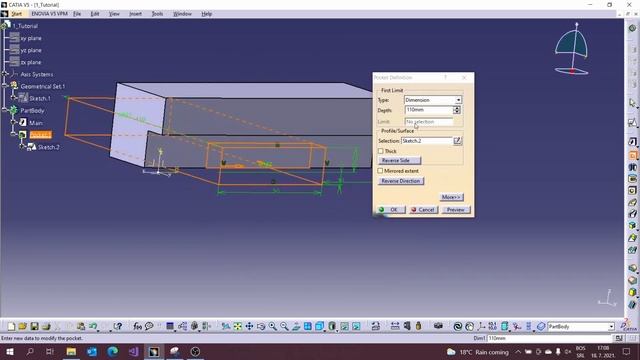Select the yz plane in the tree
640x360 pixels.
pos(31,50)
